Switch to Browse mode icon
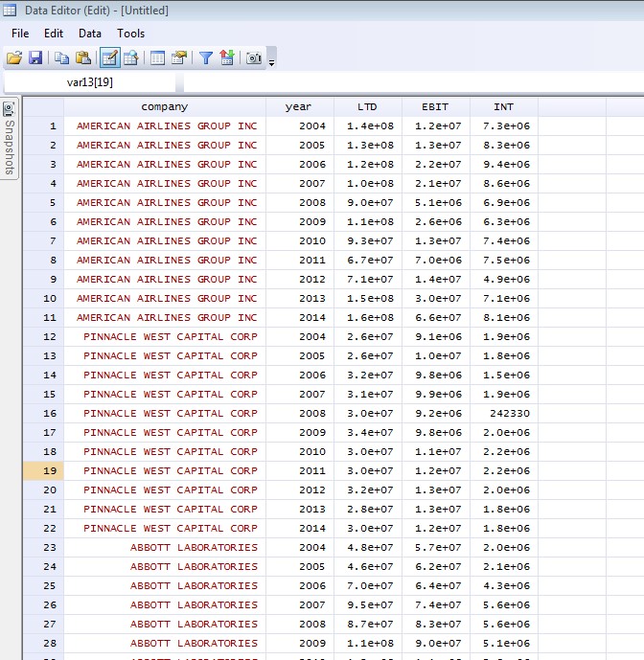Viewport: 644px width, 660px height. (131, 57)
